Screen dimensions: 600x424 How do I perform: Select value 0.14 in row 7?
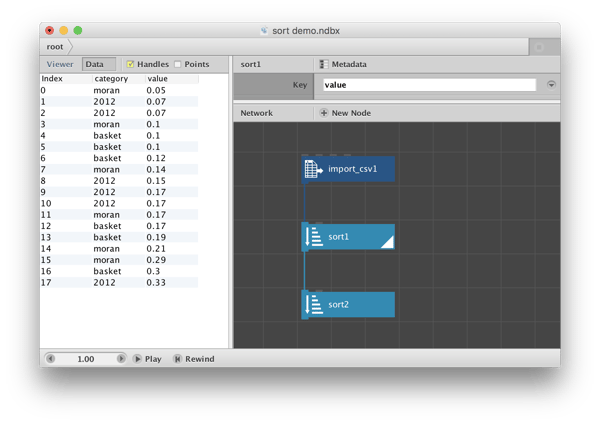pos(156,170)
